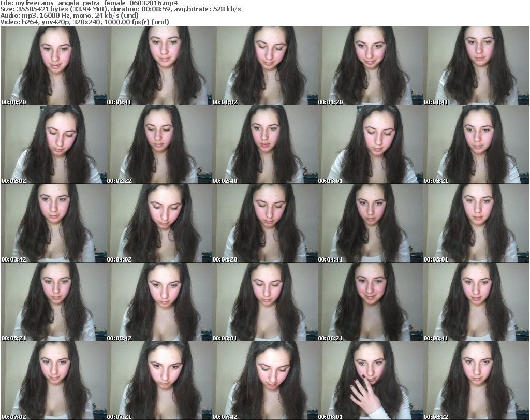Select the thumbnail stamped 00:06:01
Screen dimensions: 530x420
265,302
